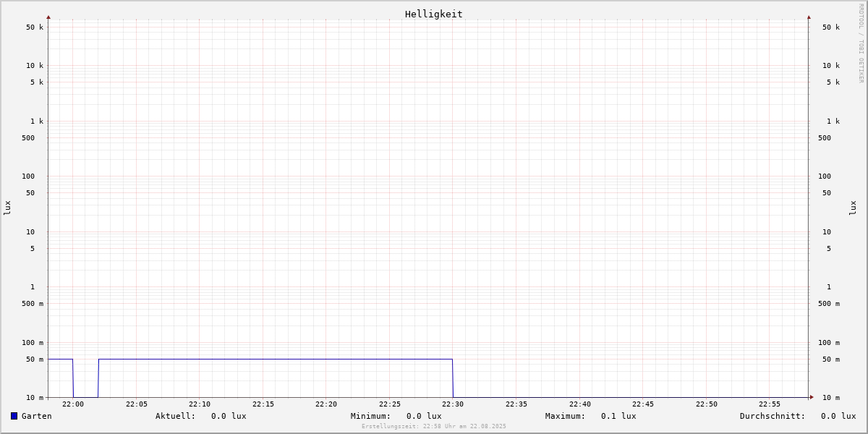
Task: Click the left axis 500 label
Action: 28,138
